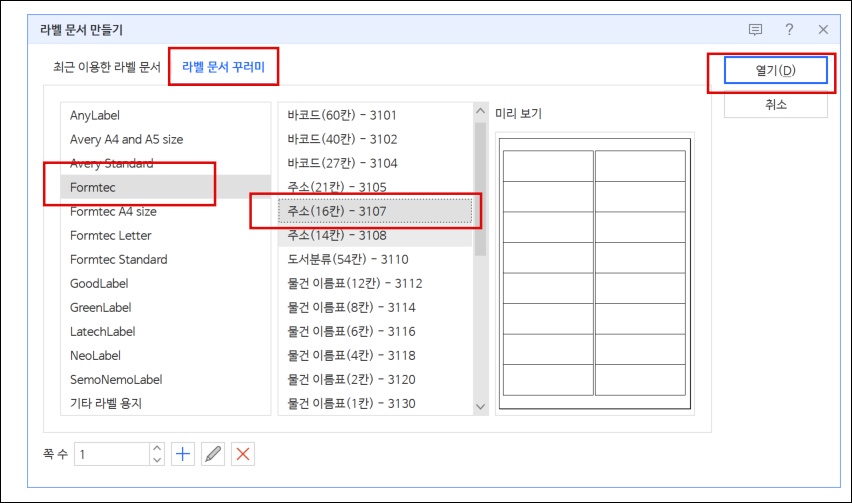Click the edit label pencil icon

213,454
